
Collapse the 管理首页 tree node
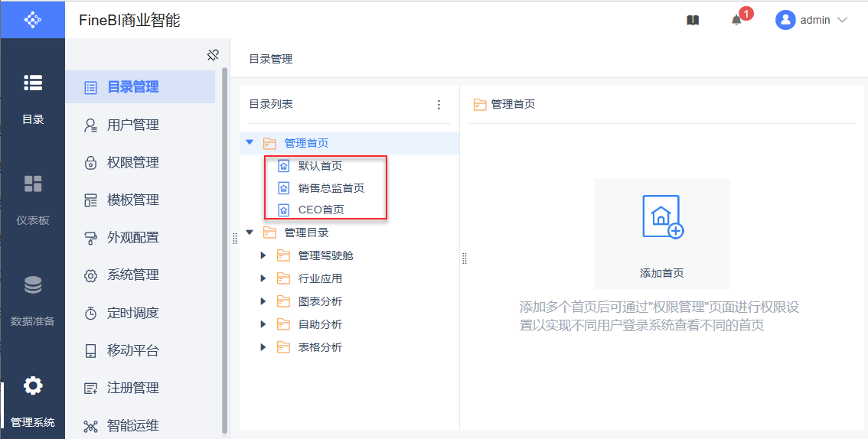coord(250,143)
